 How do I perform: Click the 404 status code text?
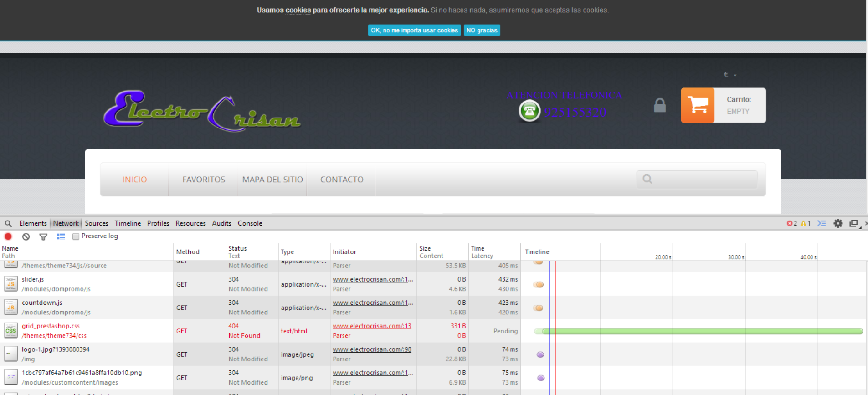pos(233,326)
